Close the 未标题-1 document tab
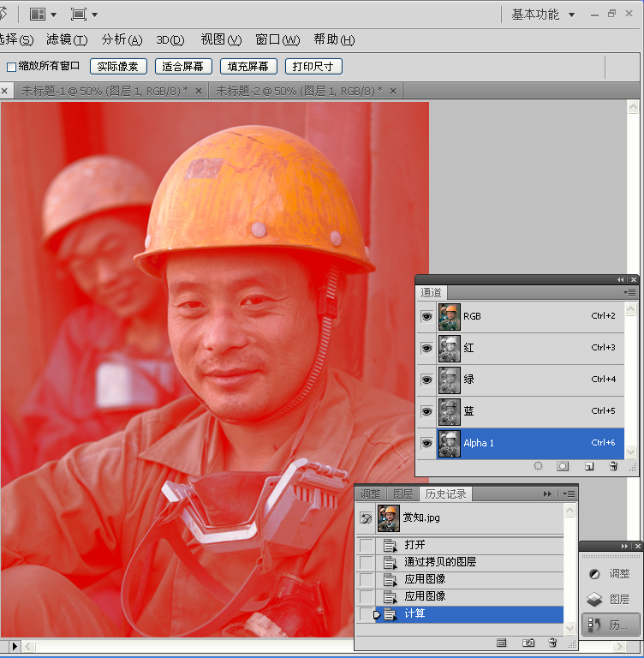644x658 pixels. pos(199,91)
